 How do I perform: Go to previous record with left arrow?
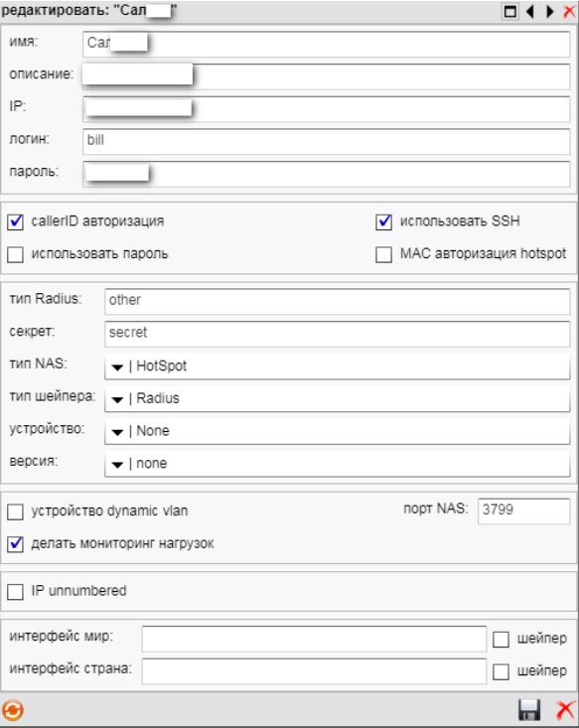click(530, 11)
